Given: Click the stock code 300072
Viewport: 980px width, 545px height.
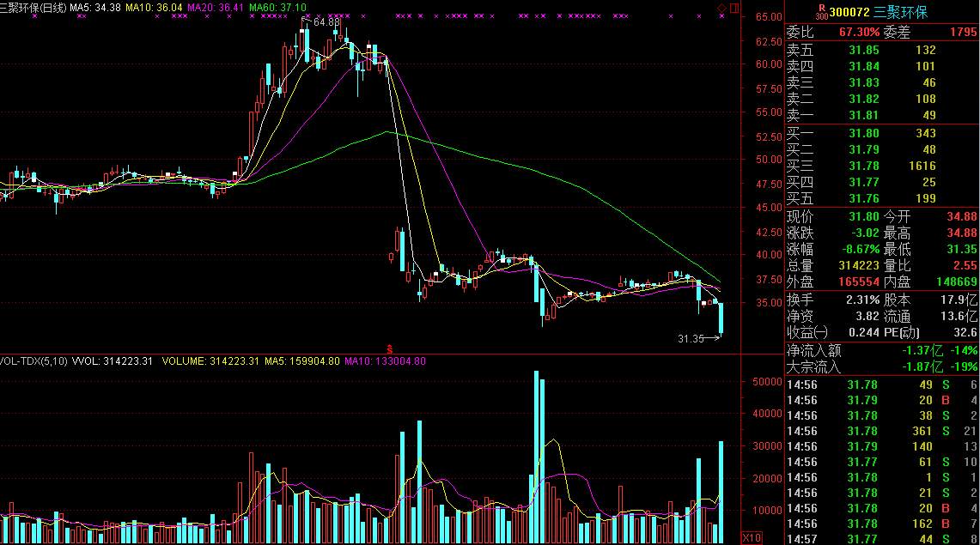Looking at the screenshot, I should 831,11.
